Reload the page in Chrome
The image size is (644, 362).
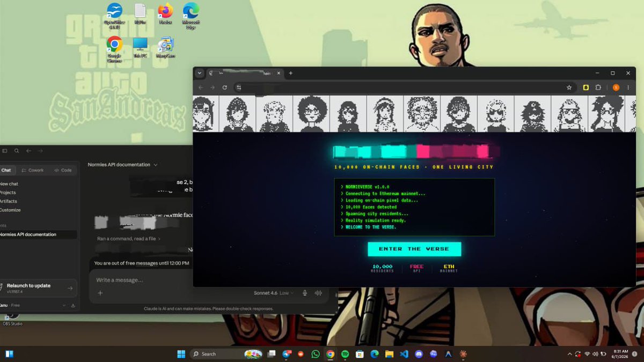(x=224, y=87)
